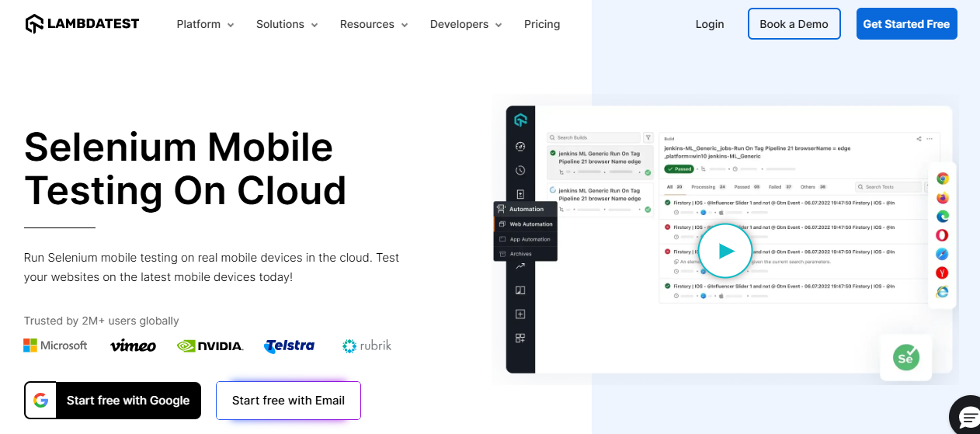Click the Internet Explorer icon in preview
The image size is (980, 434).
(x=942, y=291)
